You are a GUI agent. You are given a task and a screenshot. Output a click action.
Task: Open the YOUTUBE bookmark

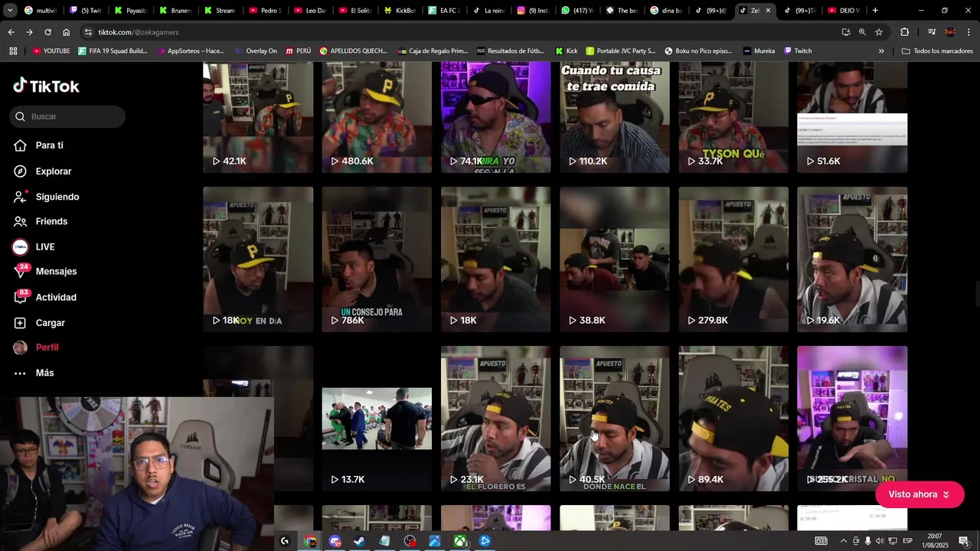pyautogui.click(x=51, y=51)
